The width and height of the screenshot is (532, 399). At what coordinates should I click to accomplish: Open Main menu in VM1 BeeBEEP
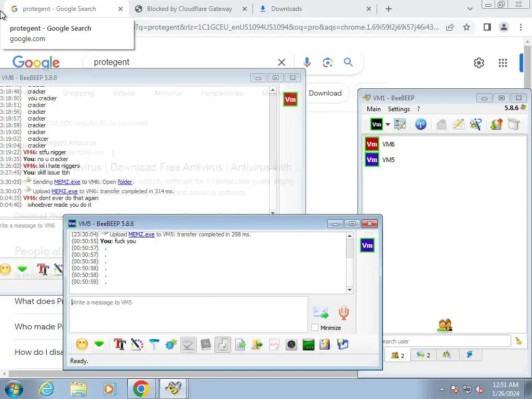pos(374,109)
